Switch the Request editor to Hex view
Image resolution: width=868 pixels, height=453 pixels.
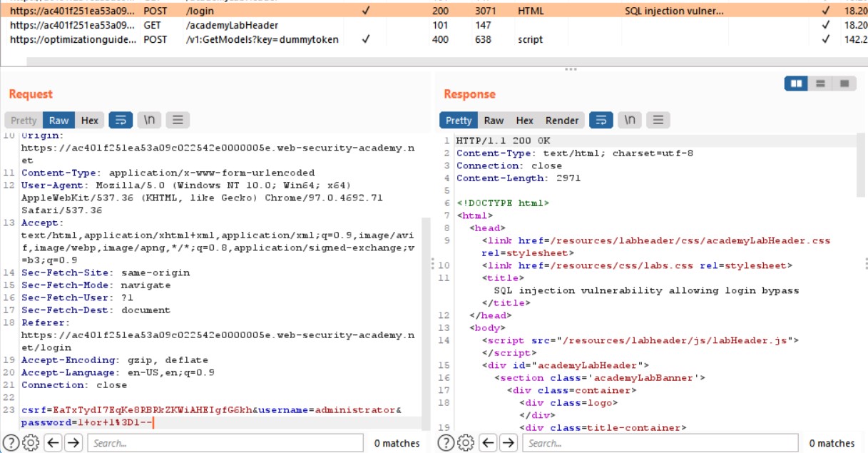[x=90, y=120]
